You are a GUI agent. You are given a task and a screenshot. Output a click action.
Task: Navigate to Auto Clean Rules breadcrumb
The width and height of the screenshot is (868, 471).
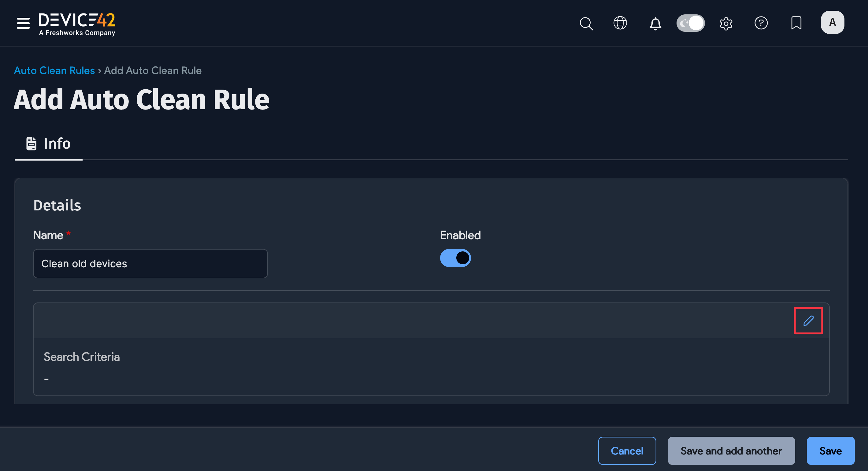click(54, 70)
